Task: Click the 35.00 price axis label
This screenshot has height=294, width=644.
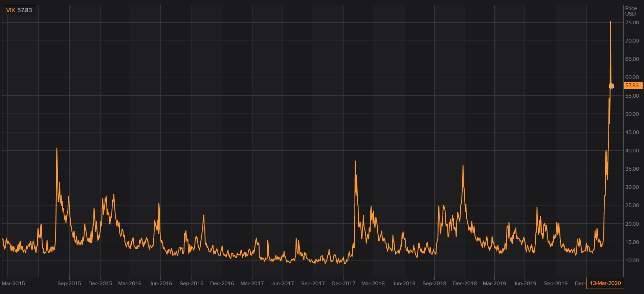Action: pos(632,169)
